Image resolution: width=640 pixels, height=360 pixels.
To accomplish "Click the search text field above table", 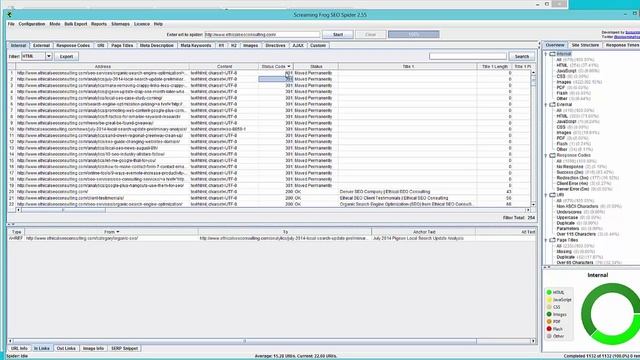I will pyautogui.click(x=468, y=56).
